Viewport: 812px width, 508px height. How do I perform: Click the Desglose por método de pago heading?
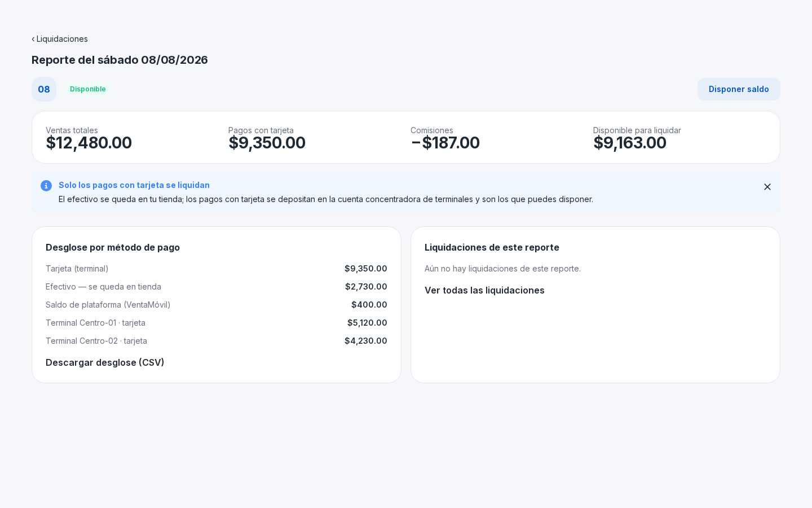coord(113,247)
